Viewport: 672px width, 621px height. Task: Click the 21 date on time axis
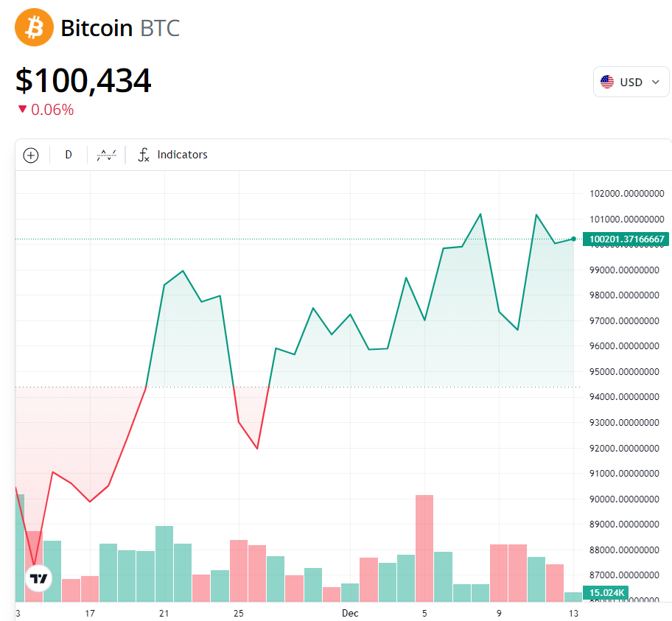click(x=164, y=614)
